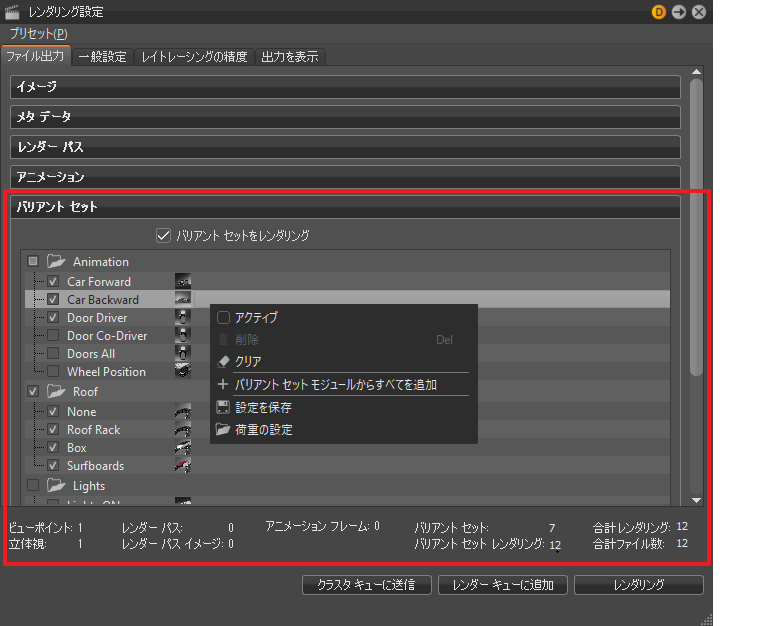Check the Door Co-Driver checkbox
768x626 pixels.
pyautogui.click(x=53, y=336)
